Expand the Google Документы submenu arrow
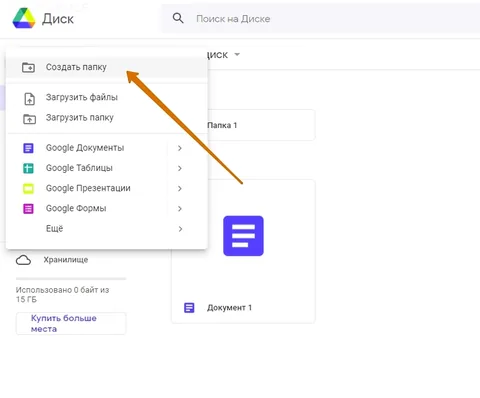Screen dimensions: 480x398 tap(180, 148)
